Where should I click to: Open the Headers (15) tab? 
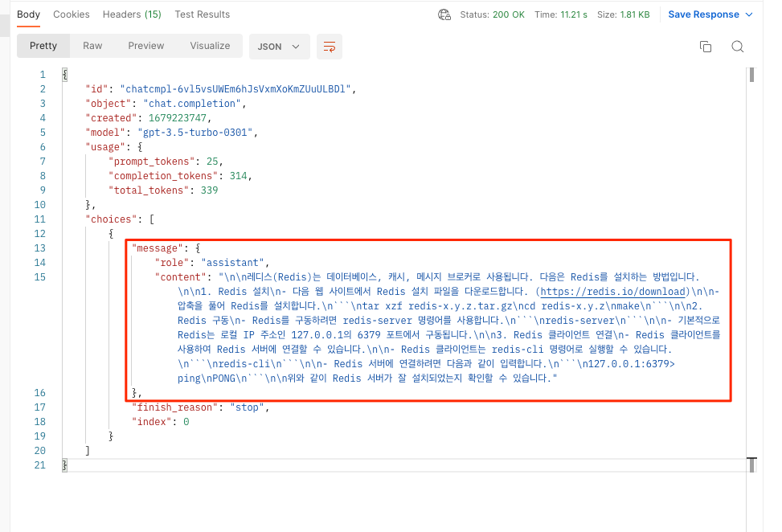pyautogui.click(x=132, y=14)
